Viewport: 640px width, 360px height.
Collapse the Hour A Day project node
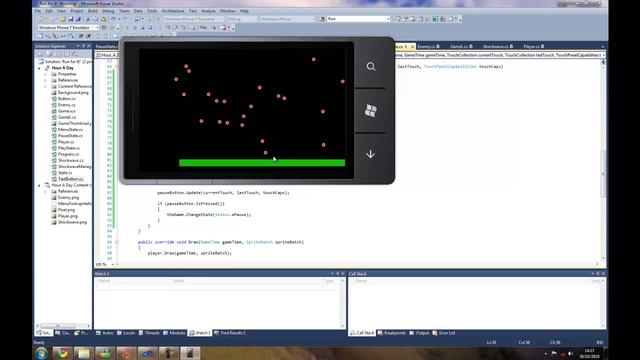click(40, 68)
